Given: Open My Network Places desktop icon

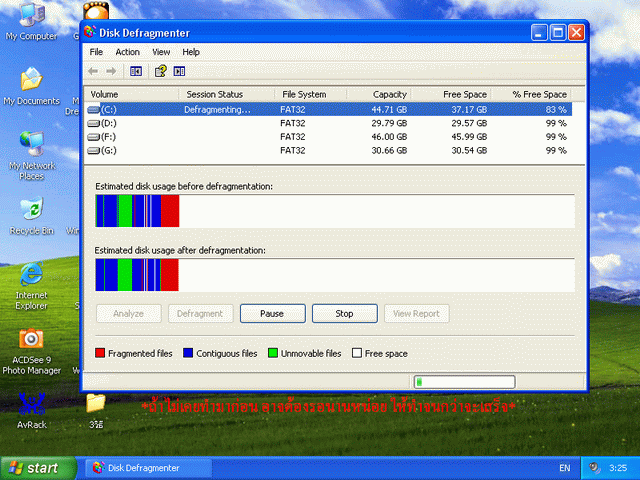Looking at the screenshot, I should pyautogui.click(x=31, y=156).
